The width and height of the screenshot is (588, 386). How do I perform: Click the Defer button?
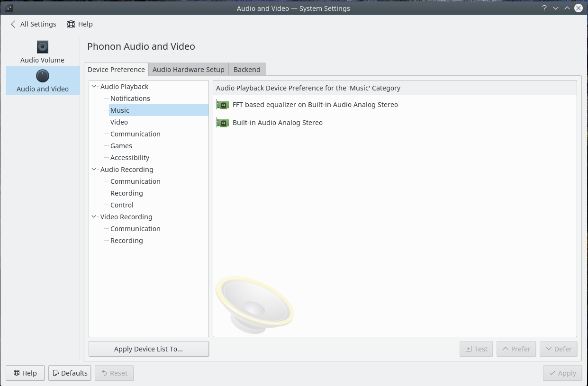click(x=558, y=349)
